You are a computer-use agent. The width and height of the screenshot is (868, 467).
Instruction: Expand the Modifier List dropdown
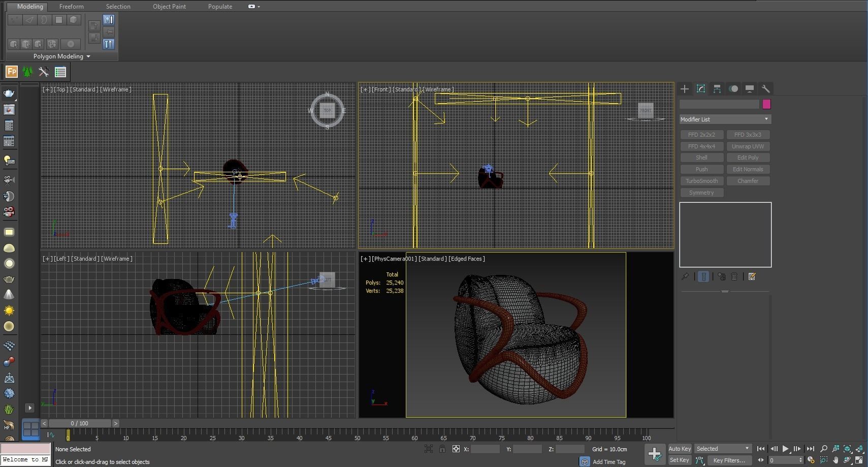click(725, 119)
